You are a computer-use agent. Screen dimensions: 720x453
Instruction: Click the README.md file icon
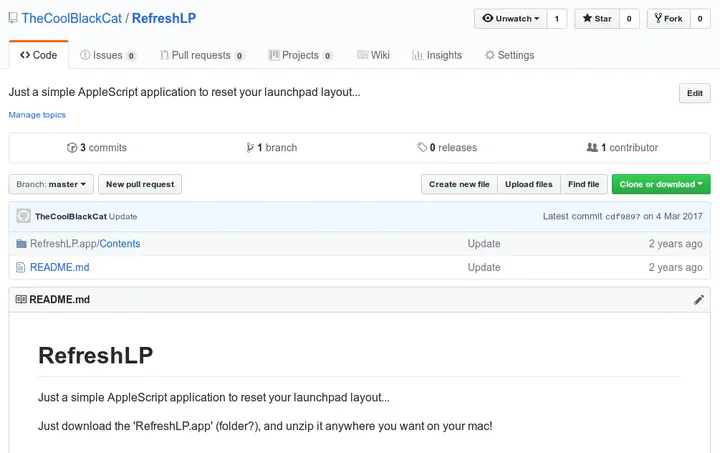pyautogui.click(x=21, y=268)
